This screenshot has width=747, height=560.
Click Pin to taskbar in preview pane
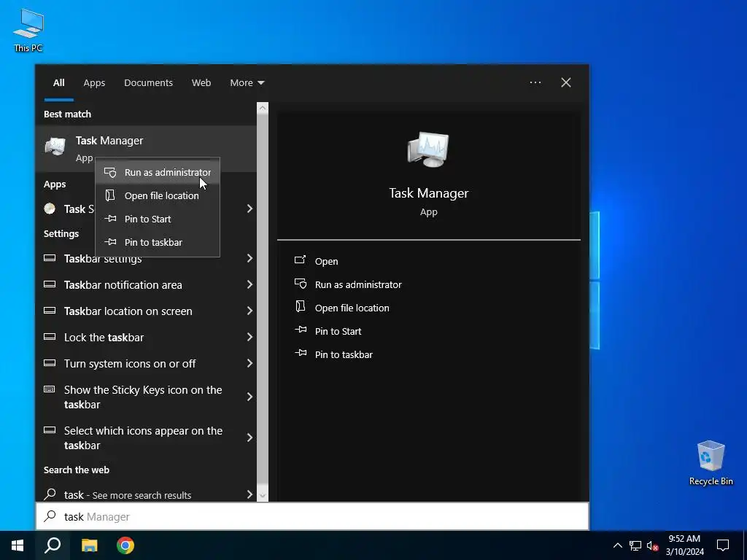344,355
